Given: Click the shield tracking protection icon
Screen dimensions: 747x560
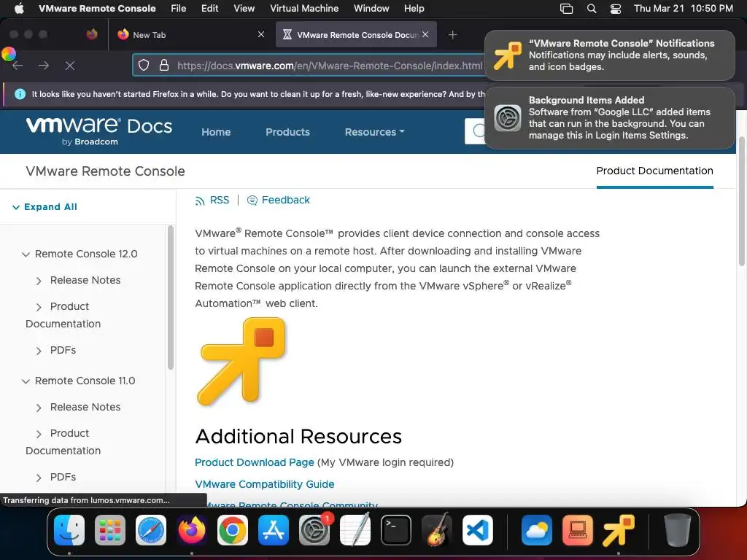Looking at the screenshot, I should [144, 65].
